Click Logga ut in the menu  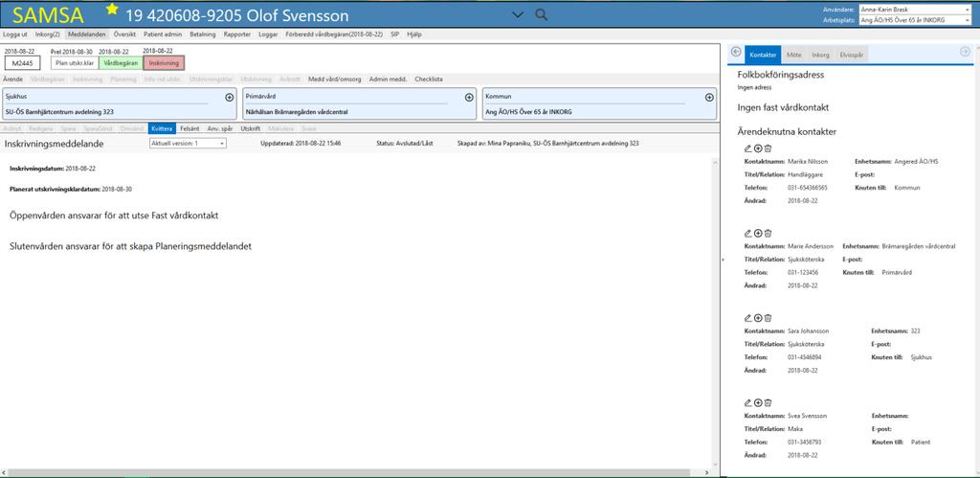[15, 34]
